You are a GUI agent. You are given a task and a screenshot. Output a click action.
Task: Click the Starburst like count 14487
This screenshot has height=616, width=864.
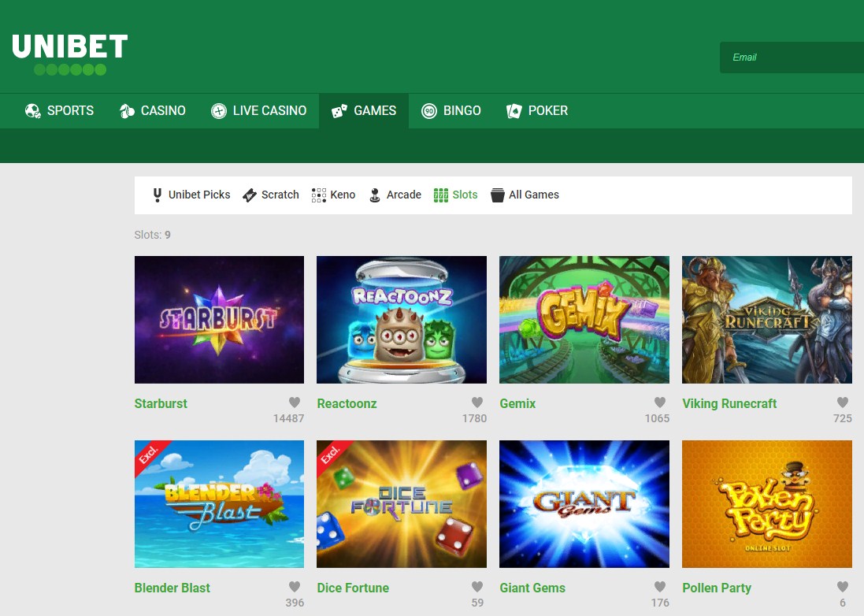pos(289,418)
